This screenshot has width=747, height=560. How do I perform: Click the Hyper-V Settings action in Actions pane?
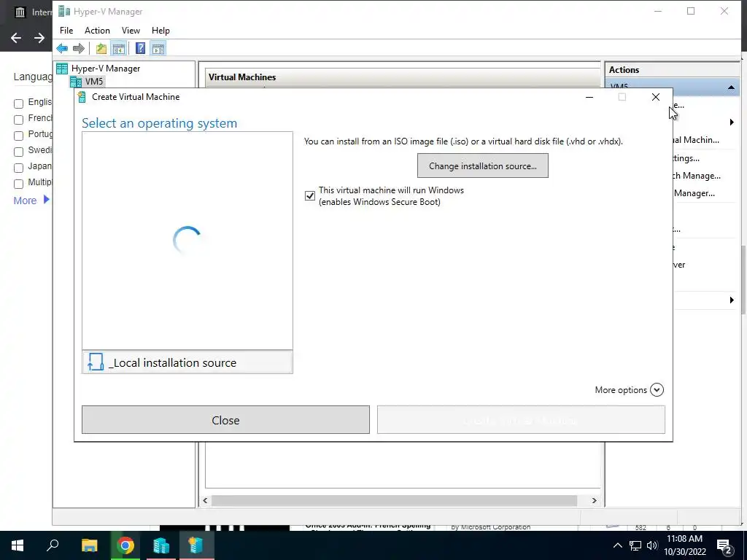(x=686, y=158)
